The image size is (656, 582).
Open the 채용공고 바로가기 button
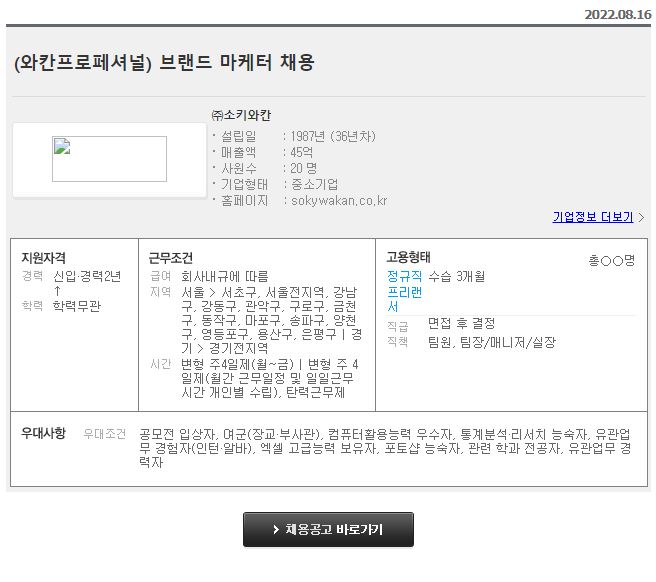328,529
